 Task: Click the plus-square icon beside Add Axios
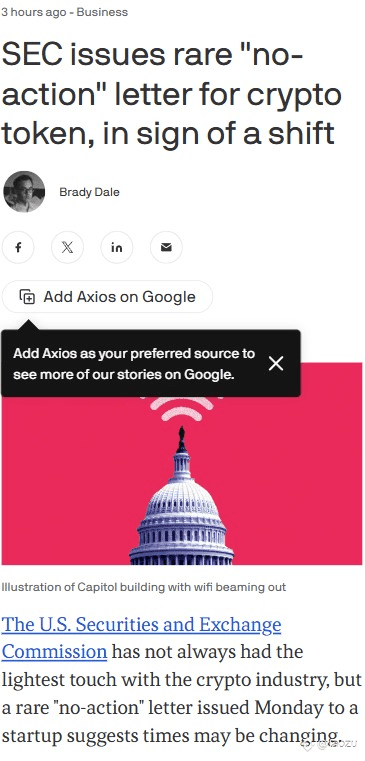click(x=27, y=297)
